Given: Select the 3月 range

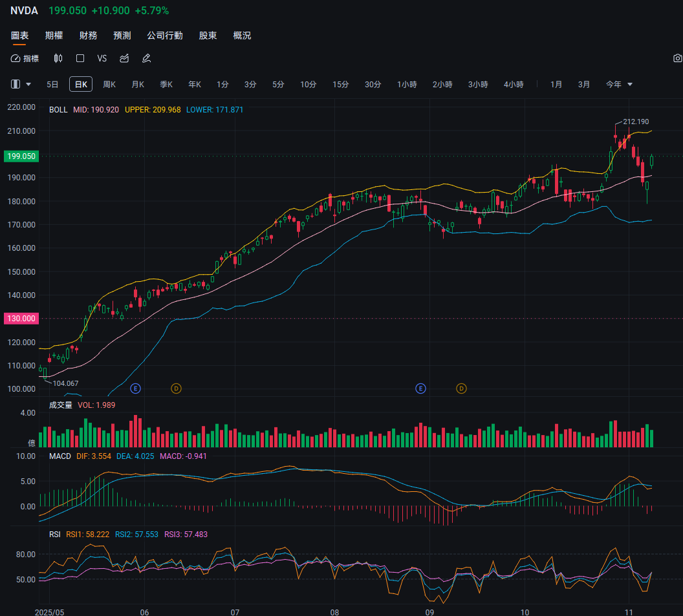Looking at the screenshot, I should coord(583,85).
